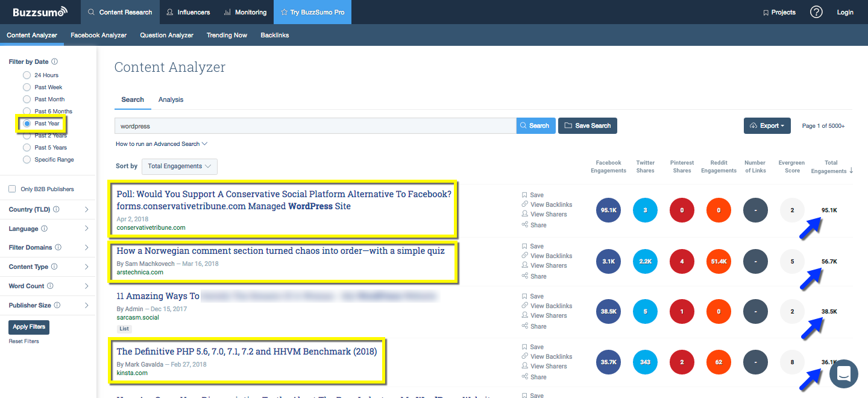Select the Past 5 Years date filter
This screenshot has width=868, height=398.
click(27, 147)
